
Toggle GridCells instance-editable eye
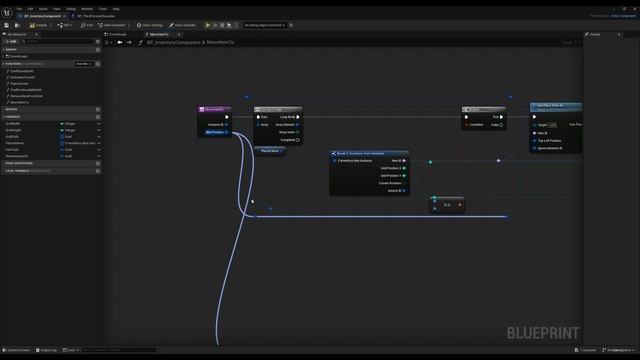coord(99,137)
